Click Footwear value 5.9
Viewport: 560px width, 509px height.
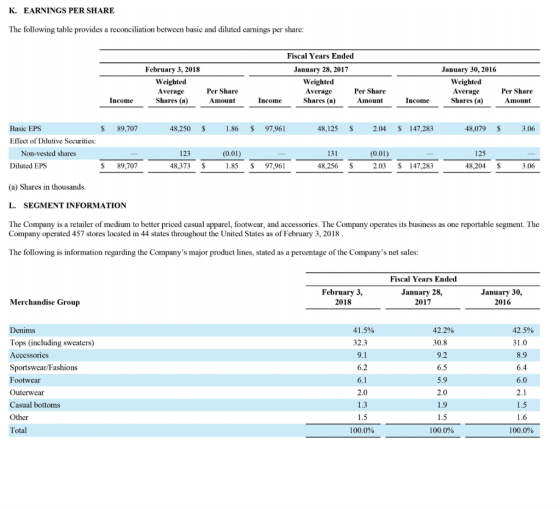[x=442, y=380]
